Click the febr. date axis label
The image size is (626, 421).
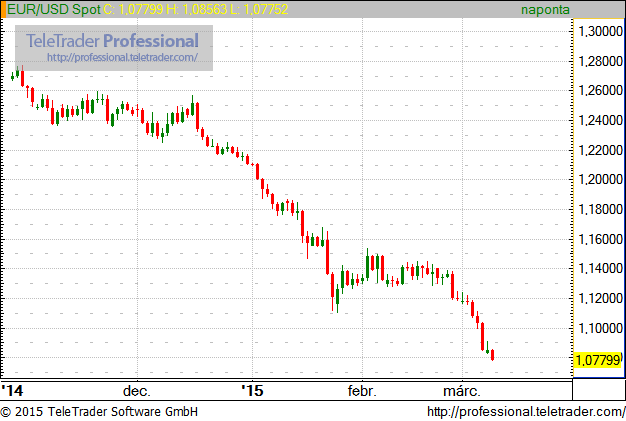point(362,391)
